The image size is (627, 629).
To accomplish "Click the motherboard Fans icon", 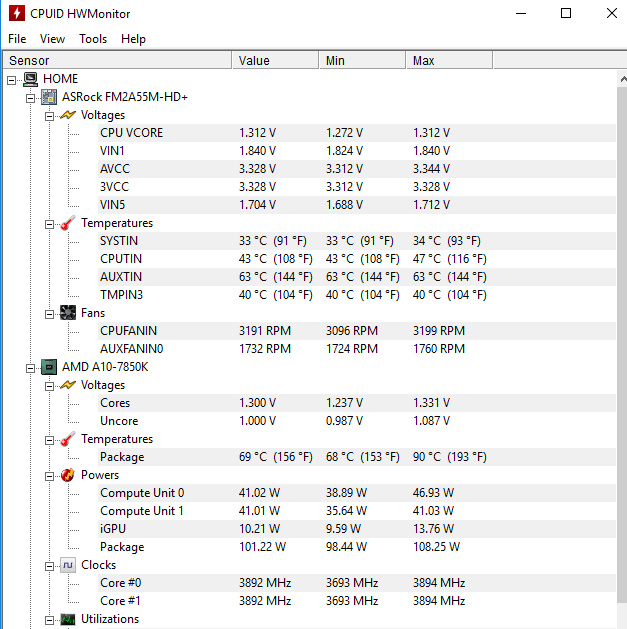I will [x=68, y=313].
